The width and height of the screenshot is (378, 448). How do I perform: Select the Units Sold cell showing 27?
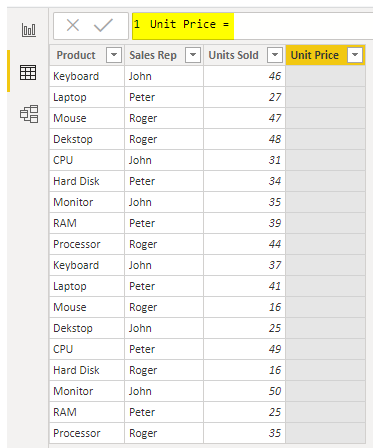coord(244,97)
